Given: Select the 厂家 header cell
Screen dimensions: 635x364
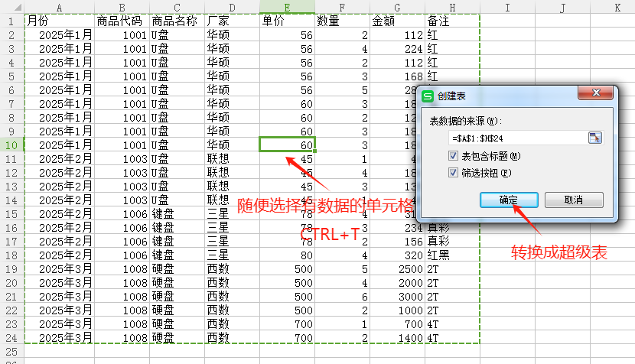Looking at the screenshot, I should point(232,21).
